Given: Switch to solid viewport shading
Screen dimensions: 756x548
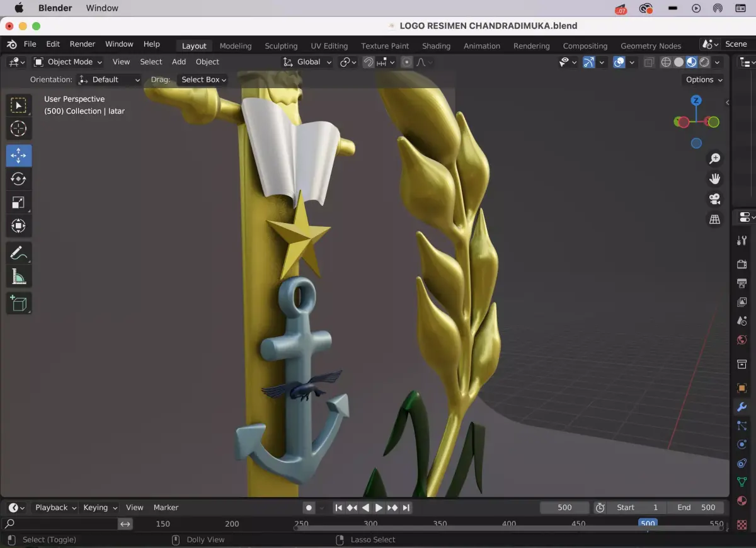Looking at the screenshot, I should 679,62.
